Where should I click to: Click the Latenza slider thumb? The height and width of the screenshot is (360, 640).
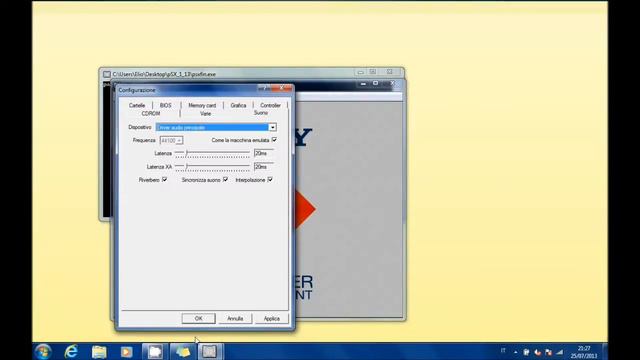pyautogui.click(x=187, y=153)
